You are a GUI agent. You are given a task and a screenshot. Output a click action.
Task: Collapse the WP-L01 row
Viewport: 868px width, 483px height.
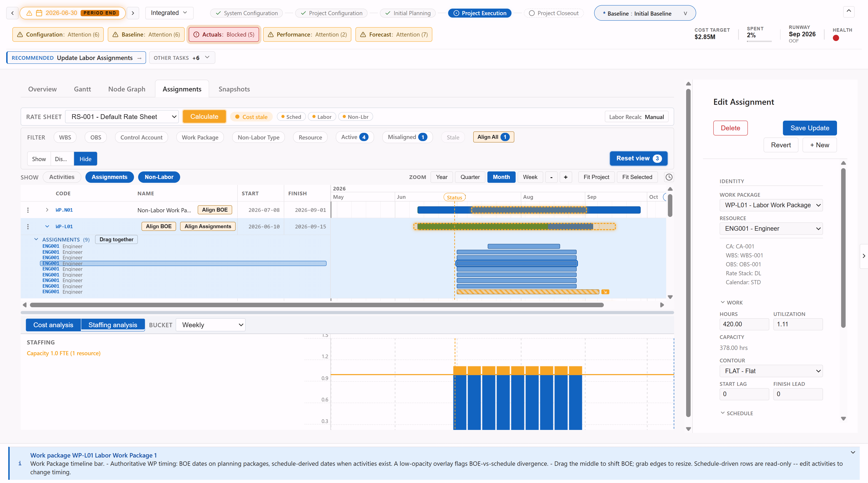47,227
